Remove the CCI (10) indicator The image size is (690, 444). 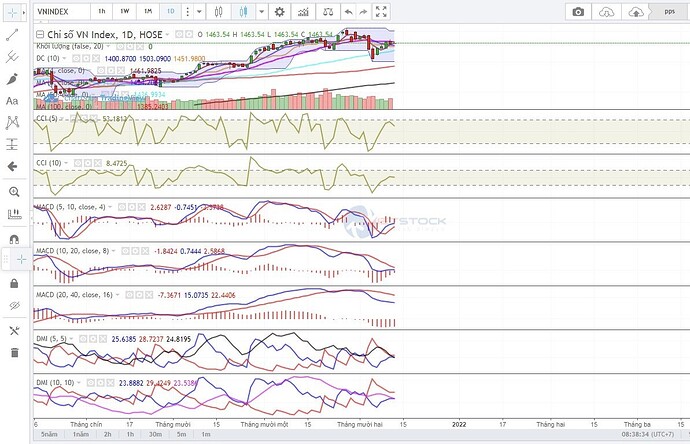(x=98, y=163)
